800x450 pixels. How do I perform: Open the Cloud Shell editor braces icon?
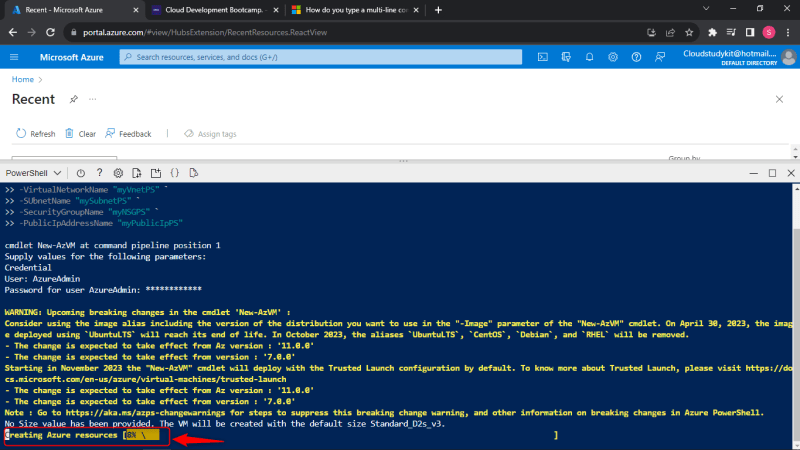coord(174,173)
